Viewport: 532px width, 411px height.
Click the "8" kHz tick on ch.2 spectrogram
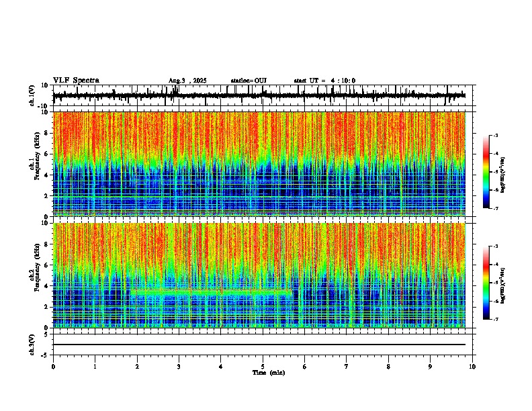(47, 244)
